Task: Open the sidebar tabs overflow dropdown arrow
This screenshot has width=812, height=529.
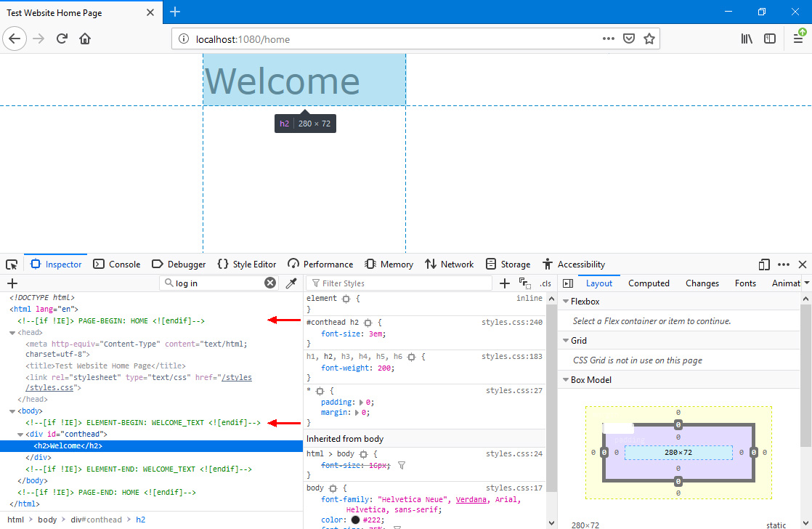Action: coord(806,283)
